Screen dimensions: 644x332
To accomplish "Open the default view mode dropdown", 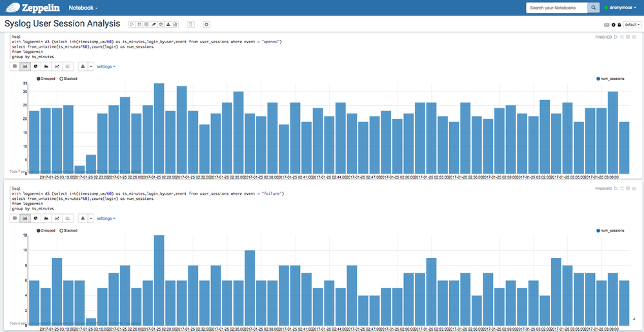I will 632,24.
